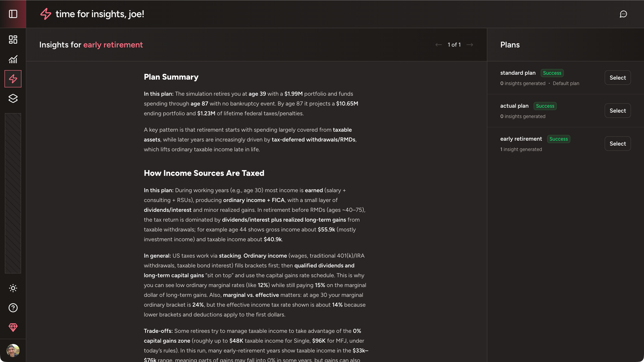The height and width of the screenshot is (362, 644).
Task: Open the analytics chart icon in sidebar
Action: point(13,59)
